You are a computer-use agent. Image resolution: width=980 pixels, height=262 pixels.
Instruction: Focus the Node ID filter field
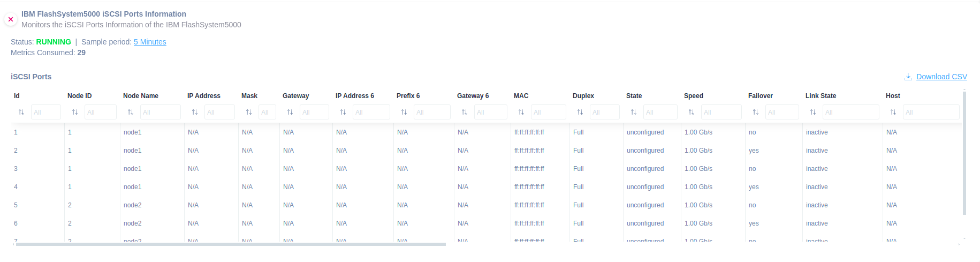tap(101, 112)
